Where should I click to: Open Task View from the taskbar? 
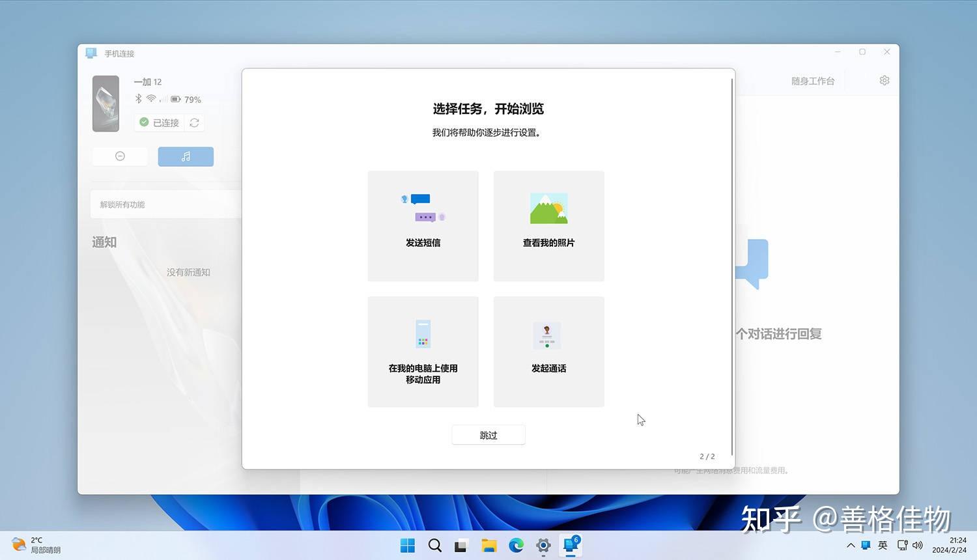pyautogui.click(x=462, y=546)
